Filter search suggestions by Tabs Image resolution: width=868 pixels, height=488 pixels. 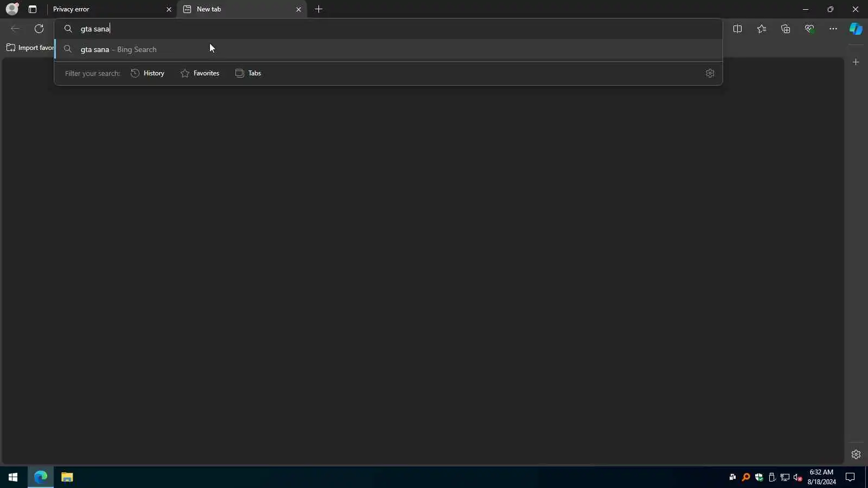[x=248, y=73]
